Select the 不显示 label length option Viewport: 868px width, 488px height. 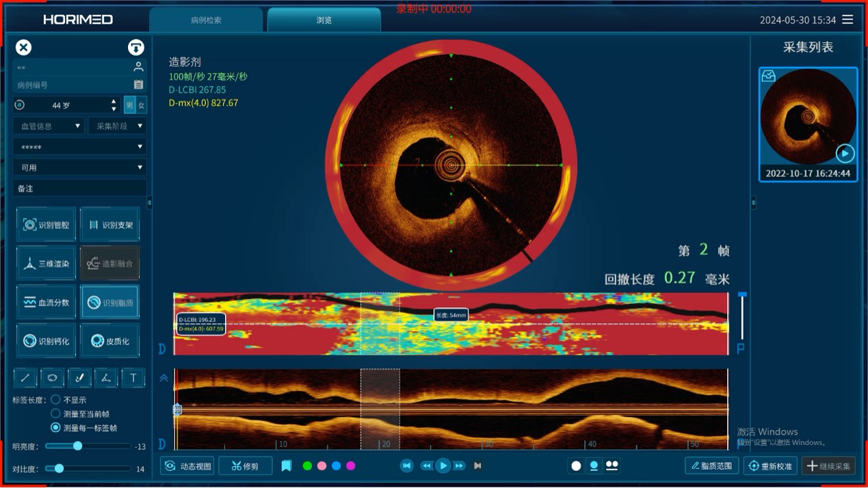(x=56, y=400)
